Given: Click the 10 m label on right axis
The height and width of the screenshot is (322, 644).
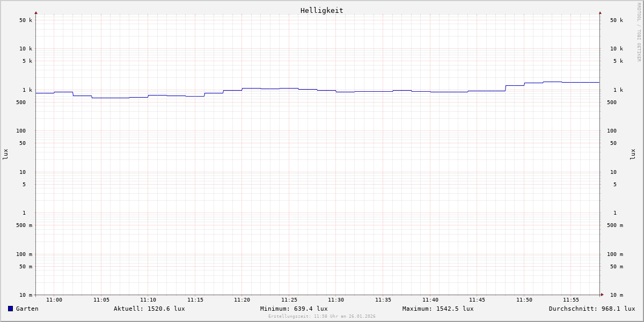Looking at the screenshot, I should point(616,295).
